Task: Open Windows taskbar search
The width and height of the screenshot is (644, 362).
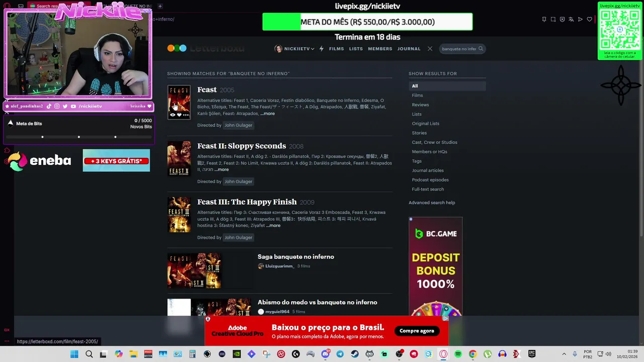Action: (x=89, y=354)
